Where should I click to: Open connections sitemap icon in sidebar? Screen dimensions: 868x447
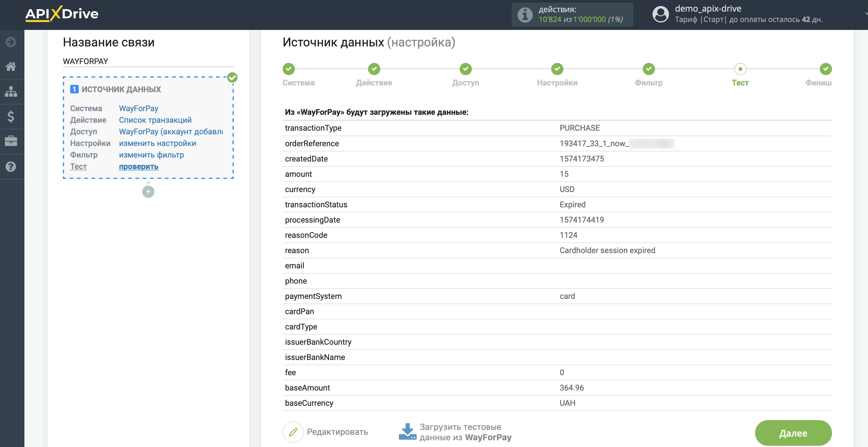click(11, 91)
